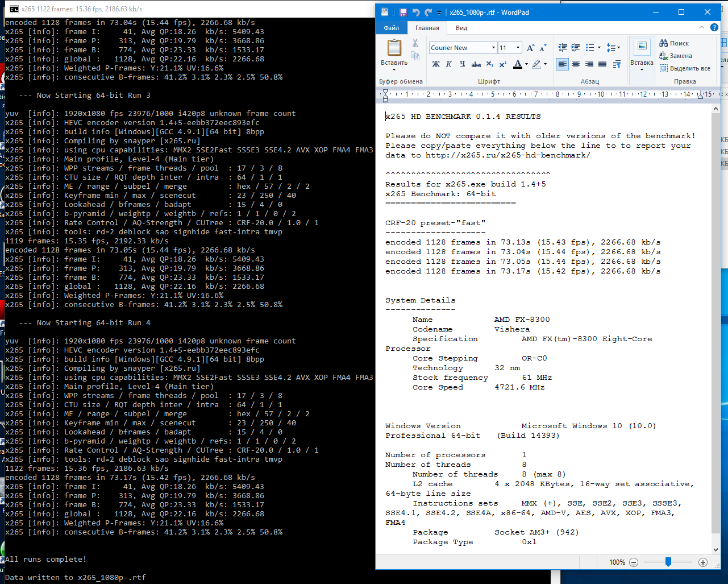Screen dimensions: 728x584
Task: Switch to the Главная tab
Action: [427, 28]
